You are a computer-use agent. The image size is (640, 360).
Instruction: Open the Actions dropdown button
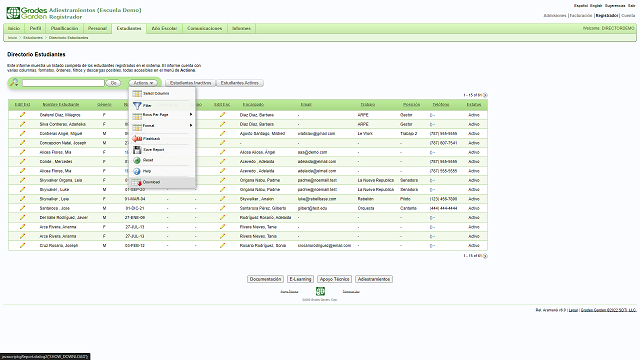[x=143, y=83]
